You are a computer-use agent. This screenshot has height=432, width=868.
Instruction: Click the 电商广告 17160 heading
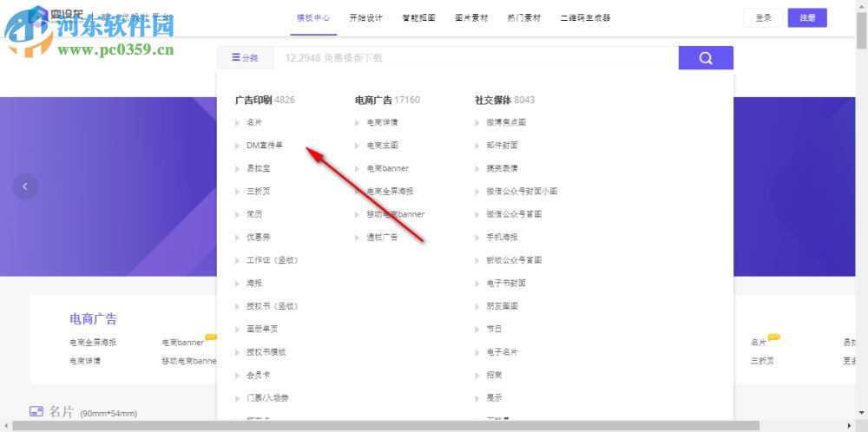387,100
